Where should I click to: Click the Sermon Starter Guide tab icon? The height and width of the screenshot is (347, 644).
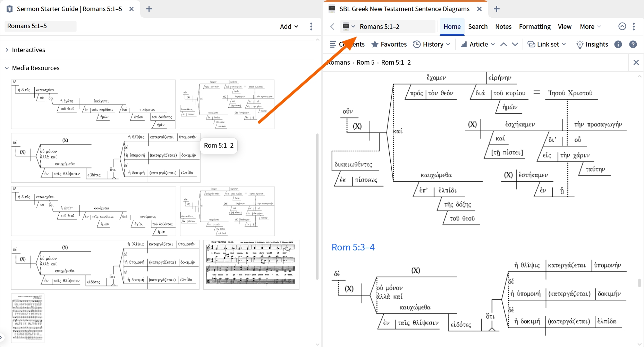click(10, 9)
